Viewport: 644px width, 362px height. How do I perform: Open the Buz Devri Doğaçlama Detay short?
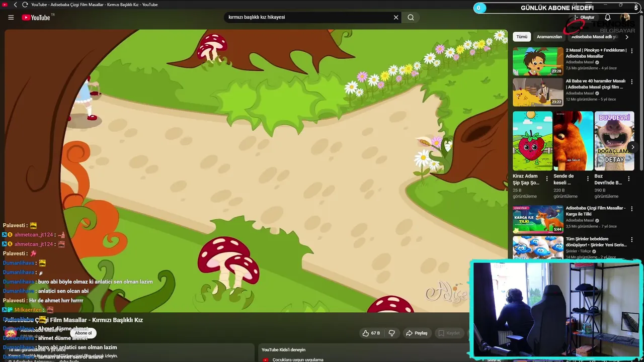[614, 141]
